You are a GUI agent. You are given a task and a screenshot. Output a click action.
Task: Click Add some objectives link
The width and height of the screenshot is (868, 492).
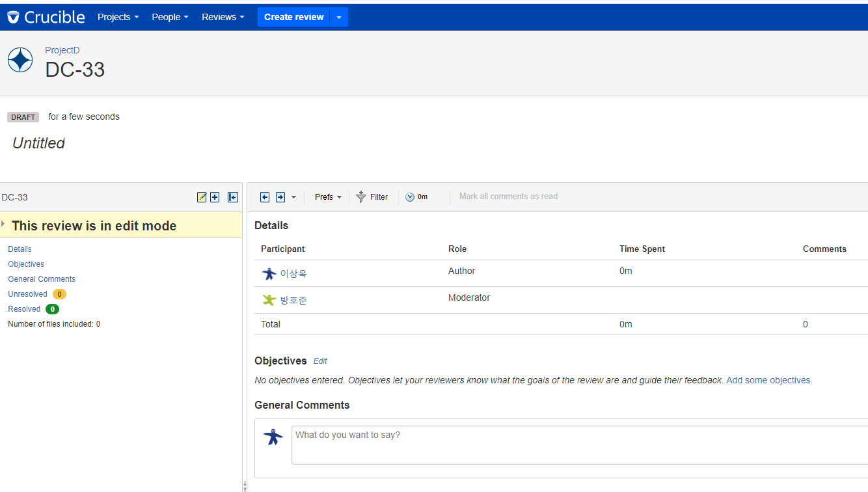768,380
